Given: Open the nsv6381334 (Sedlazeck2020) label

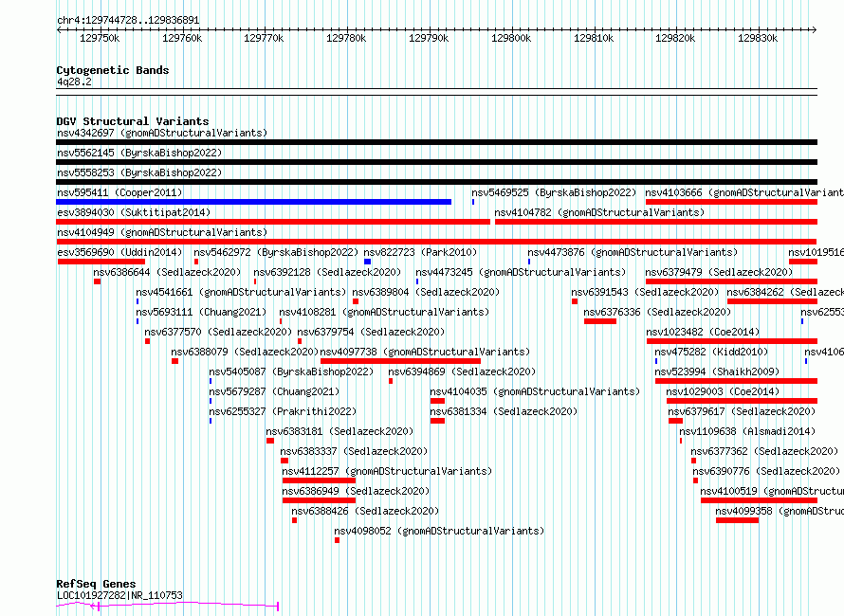Looking at the screenshot, I should (x=504, y=411).
